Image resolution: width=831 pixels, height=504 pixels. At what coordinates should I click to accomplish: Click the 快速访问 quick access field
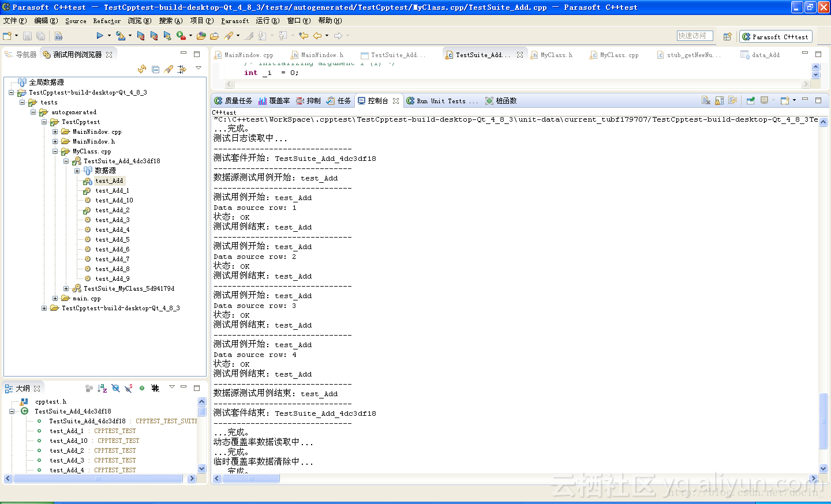click(695, 36)
